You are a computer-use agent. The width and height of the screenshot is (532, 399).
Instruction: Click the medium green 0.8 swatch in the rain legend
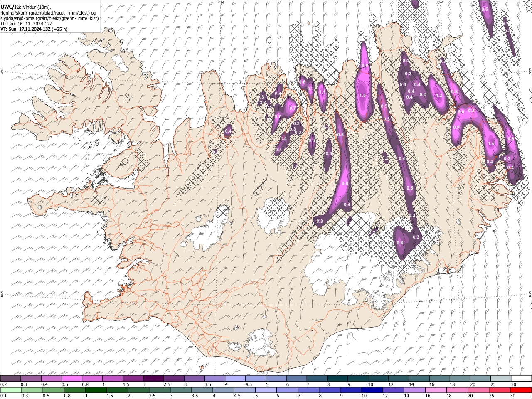pos(75,390)
